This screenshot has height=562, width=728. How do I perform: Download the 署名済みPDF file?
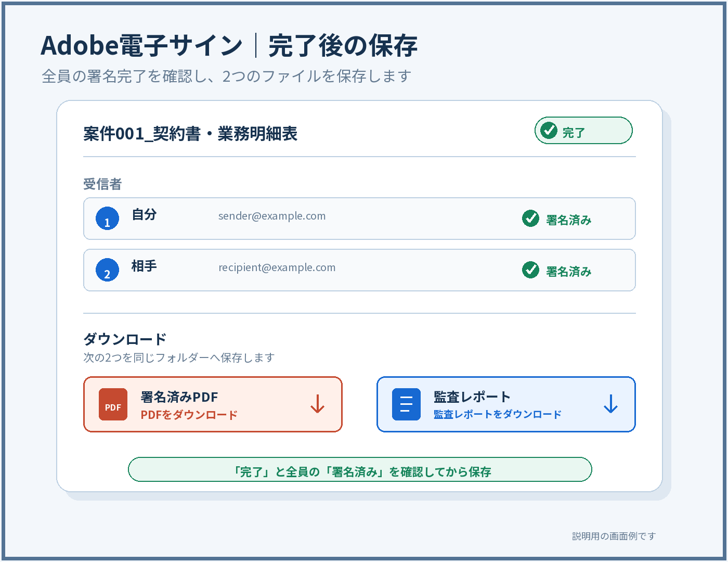click(x=213, y=404)
